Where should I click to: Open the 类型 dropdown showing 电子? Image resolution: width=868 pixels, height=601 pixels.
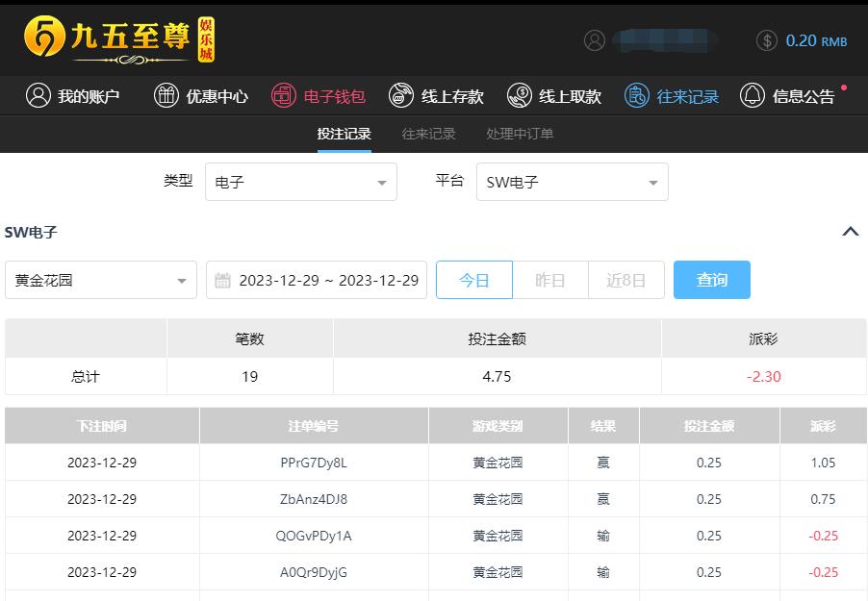point(301,182)
